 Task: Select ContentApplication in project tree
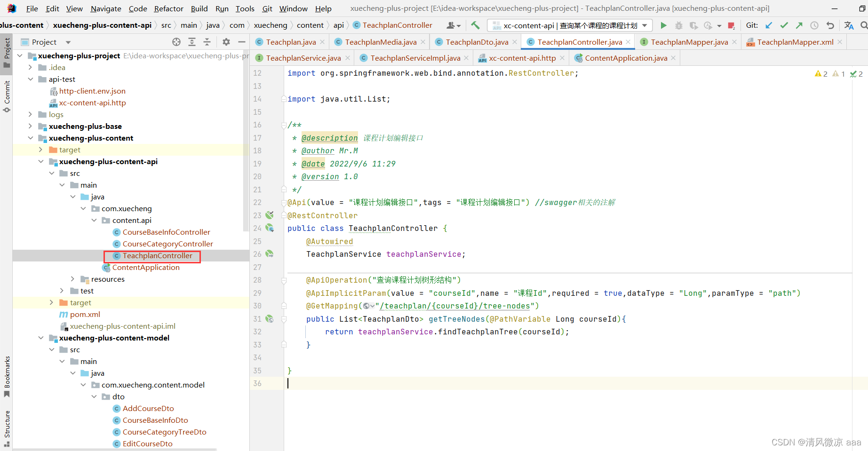pos(146,267)
